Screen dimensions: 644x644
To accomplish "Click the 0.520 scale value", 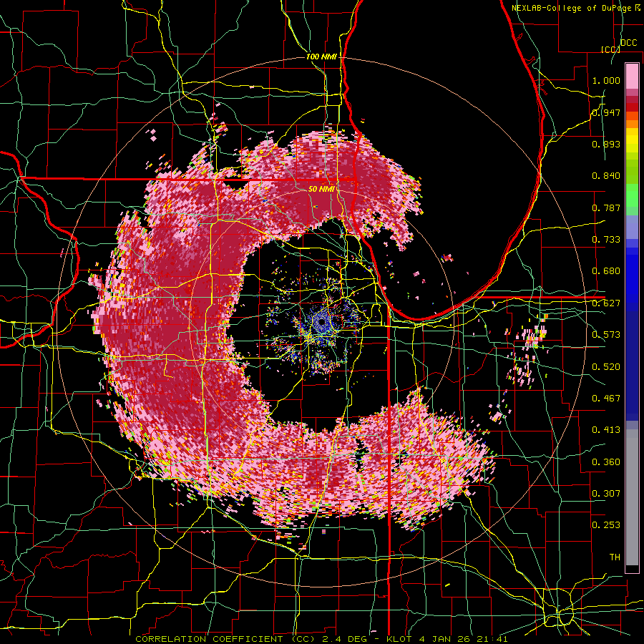I will pyautogui.click(x=606, y=367).
